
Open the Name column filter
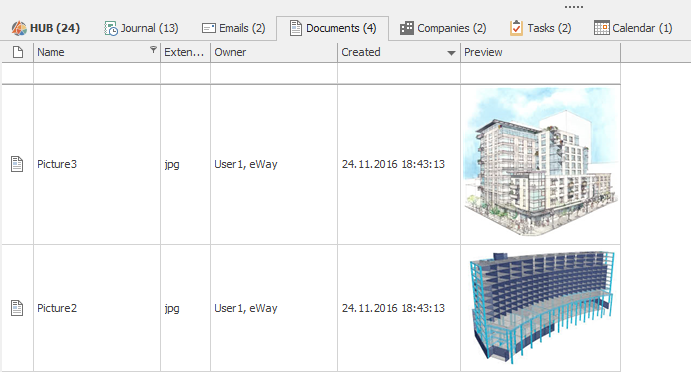pos(153,49)
